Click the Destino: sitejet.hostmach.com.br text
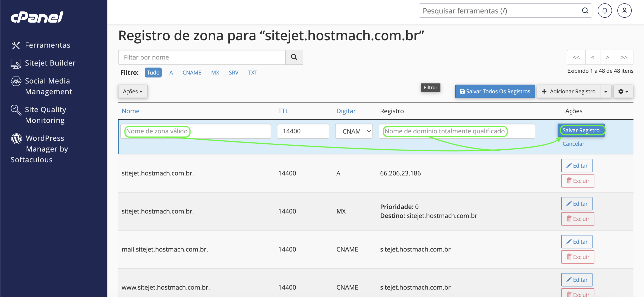644x297 pixels. coord(429,216)
